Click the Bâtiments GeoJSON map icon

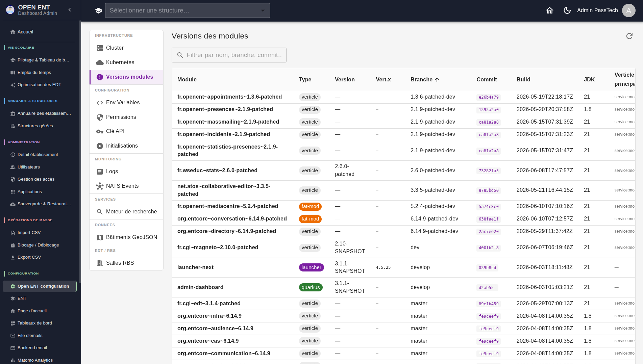[x=100, y=237]
